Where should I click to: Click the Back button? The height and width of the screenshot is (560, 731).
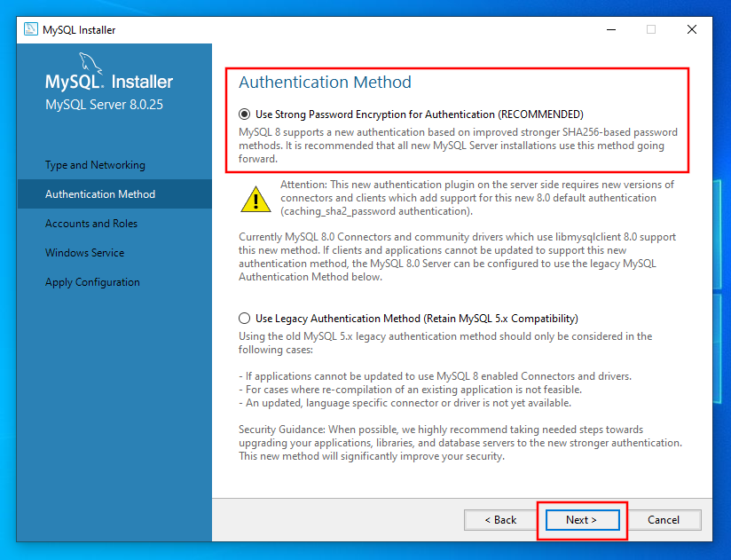coord(500,520)
